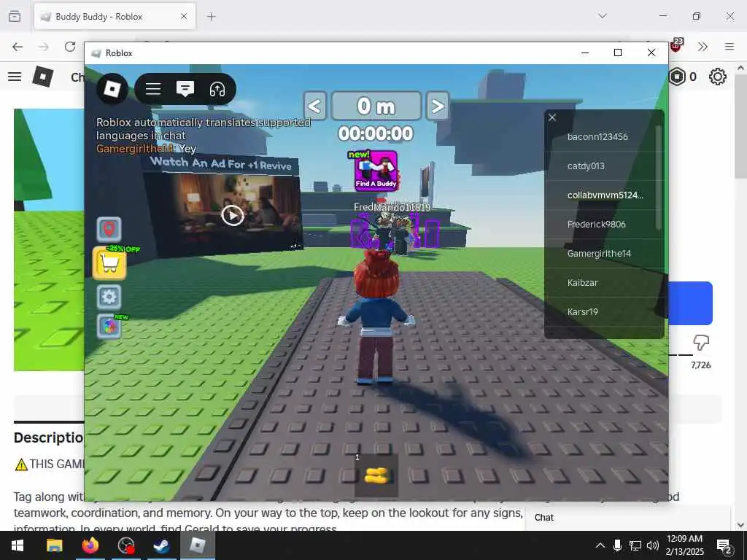Close the Buddy Buddy browser tab
Screen dimensions: 747x560
[184, 17]
